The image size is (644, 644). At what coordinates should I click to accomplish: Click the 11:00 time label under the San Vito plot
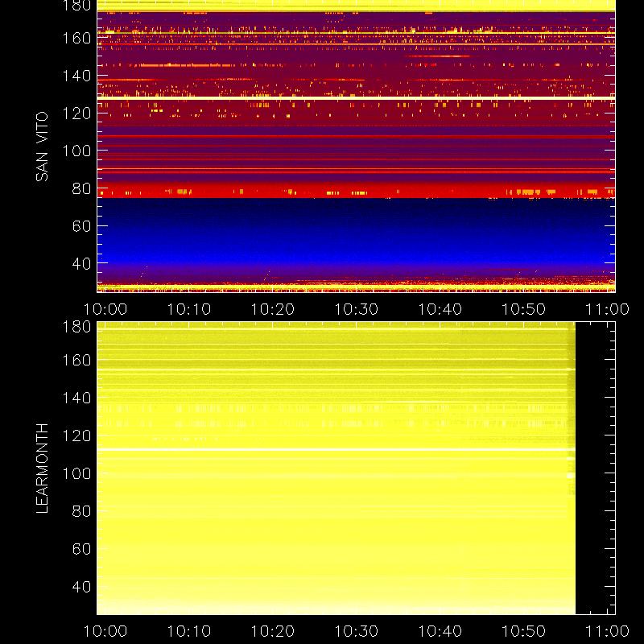click(x=607, y=309)
